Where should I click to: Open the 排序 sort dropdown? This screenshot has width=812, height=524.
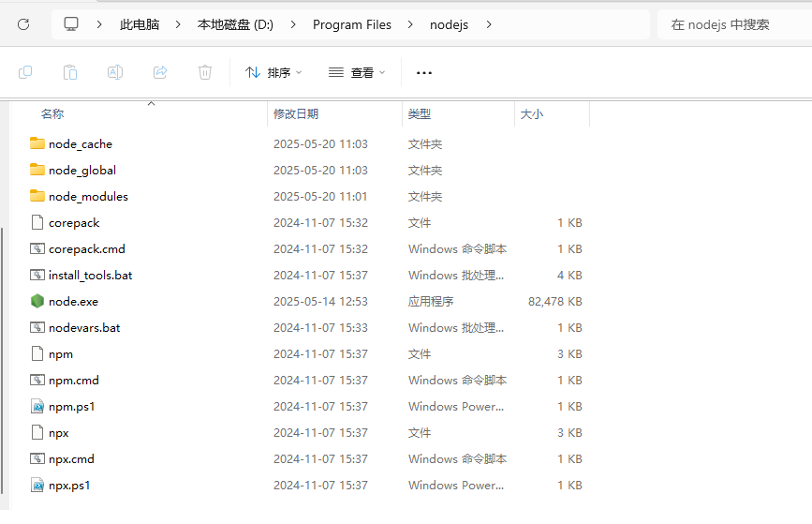[x=273, y=72]
